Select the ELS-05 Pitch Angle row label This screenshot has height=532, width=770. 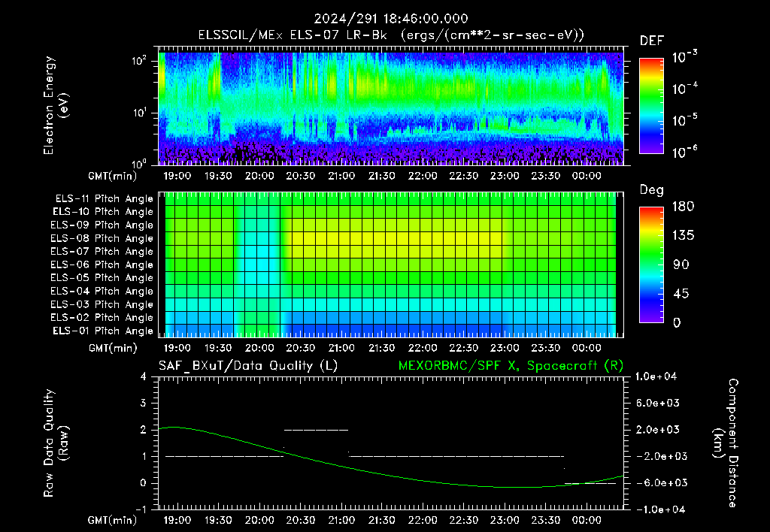[102, 278]
